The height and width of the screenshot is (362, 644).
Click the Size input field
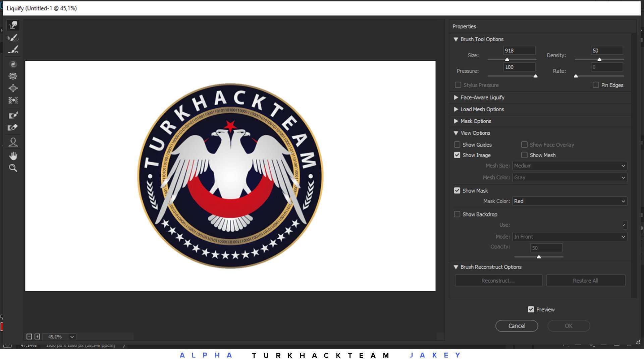pyautogui.click(x=519, y=51)
